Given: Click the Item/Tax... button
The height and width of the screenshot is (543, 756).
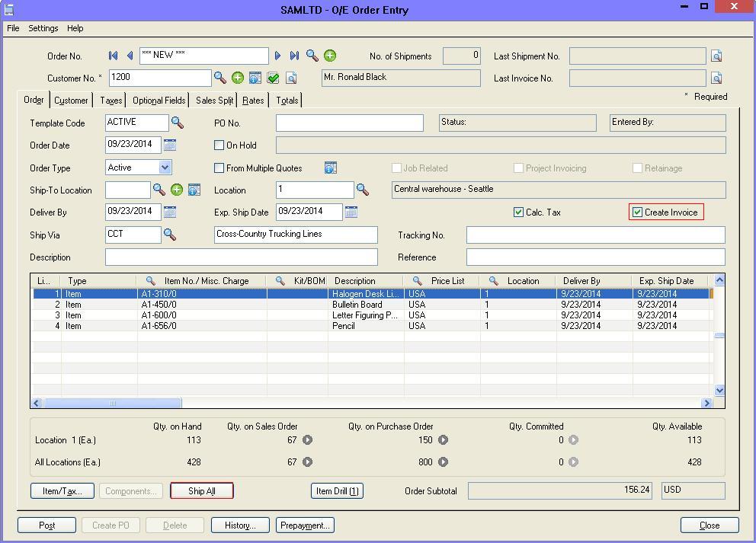Looking at the screenshot, I should pyautogui.click(x=62, y=491).
